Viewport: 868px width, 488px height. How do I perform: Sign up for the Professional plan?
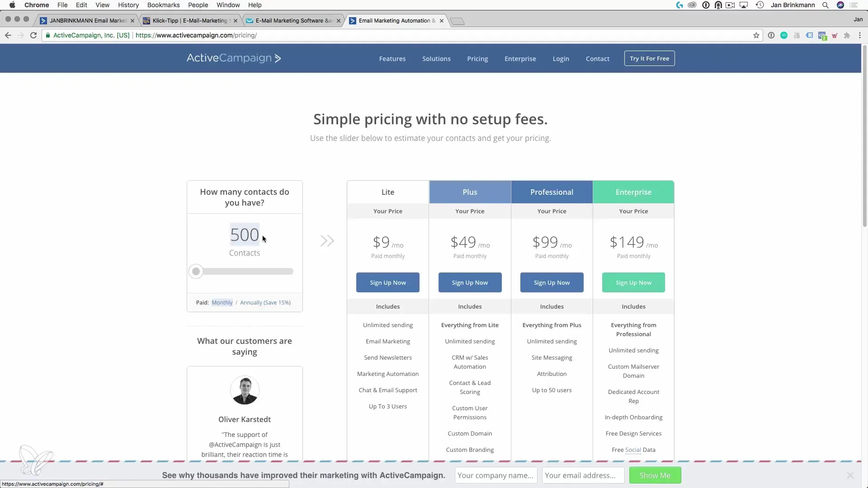552,282
